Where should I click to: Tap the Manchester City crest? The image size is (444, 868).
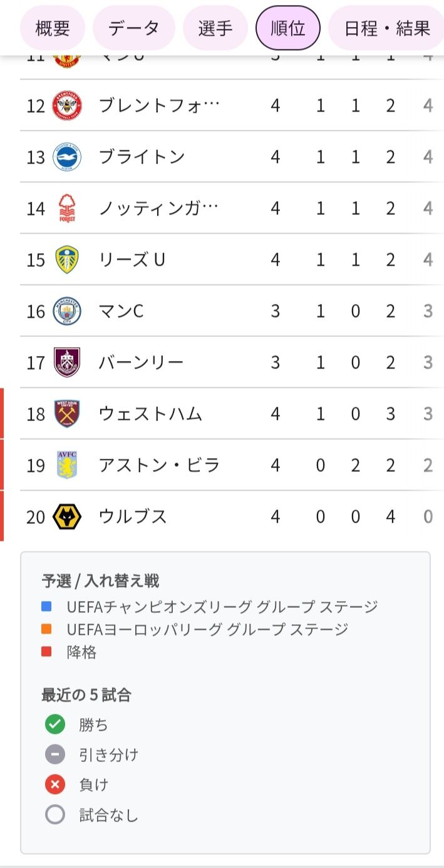67,311
